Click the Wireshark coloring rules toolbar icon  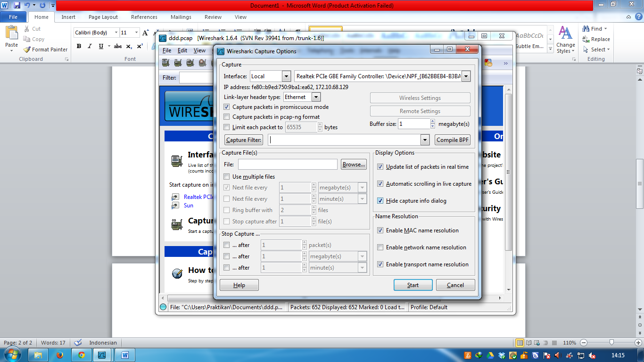(x=488, y=62)
